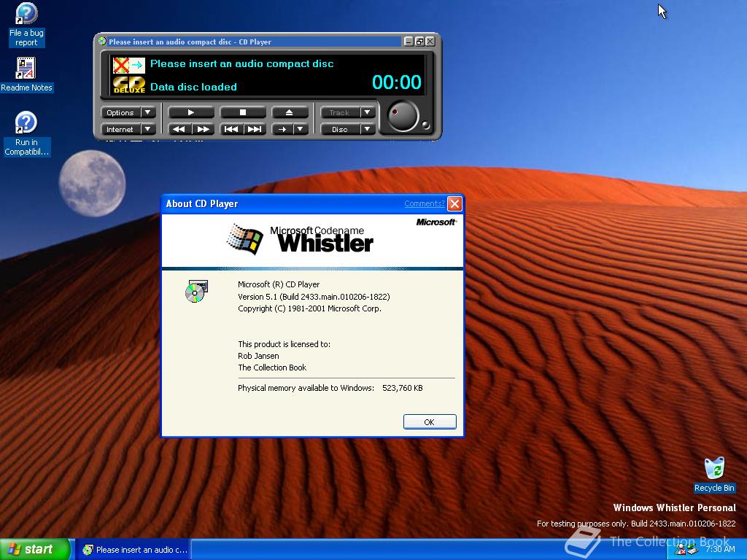Click "Please insert an audio compact disc" display text
Image resolution: width=747 pixels, height=560 pixels.
241,64
